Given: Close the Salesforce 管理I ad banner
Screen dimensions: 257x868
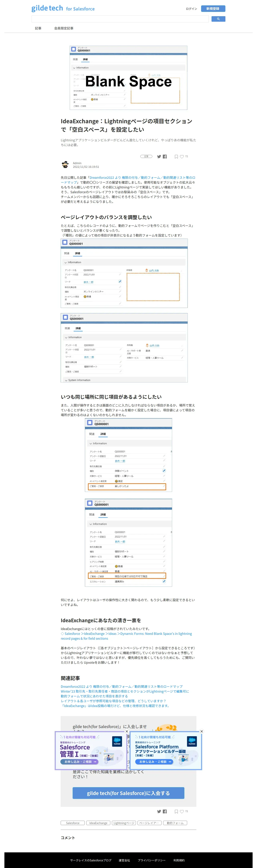Looking at the screenshot, I should [126, 731].
